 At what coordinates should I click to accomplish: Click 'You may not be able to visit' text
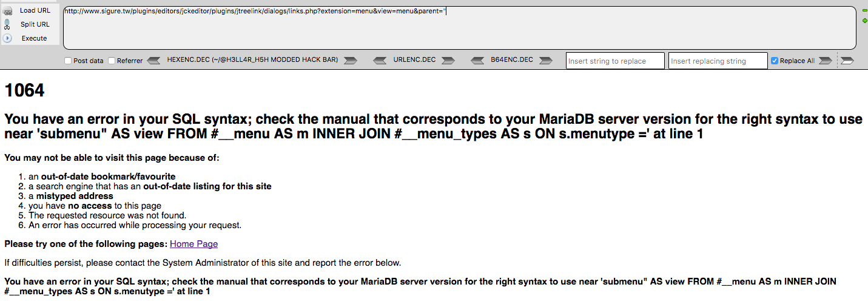click(x=112, y=158)
